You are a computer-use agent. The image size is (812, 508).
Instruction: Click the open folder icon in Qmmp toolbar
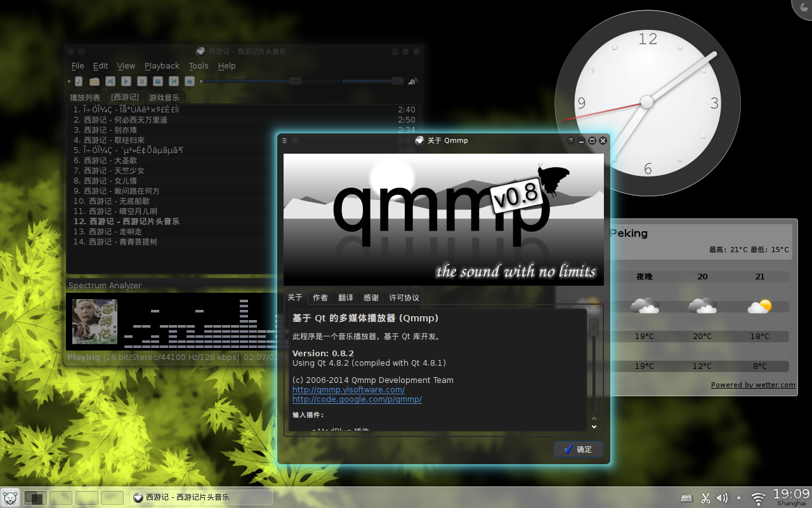[95, 81]
